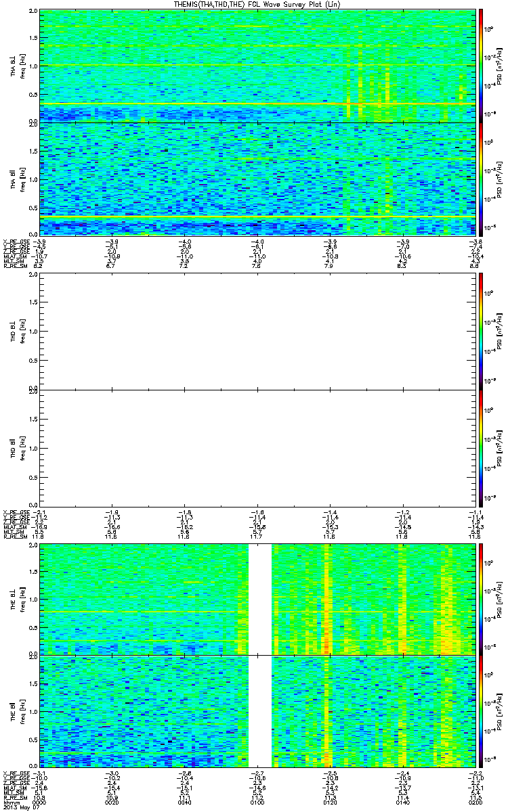This screenshot has height=812, width=508.
Task: Click the X_RE_GSE row label under THE panels
Action: 16,773
